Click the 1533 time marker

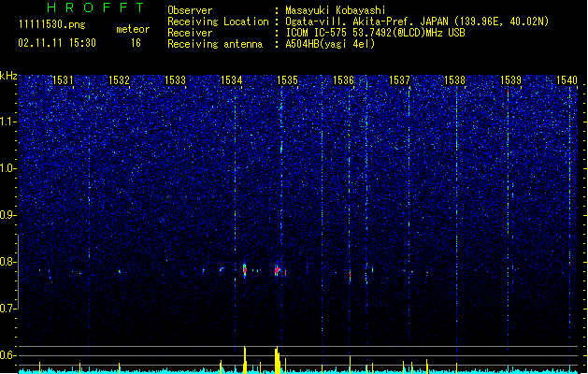[x=175, y=80]
